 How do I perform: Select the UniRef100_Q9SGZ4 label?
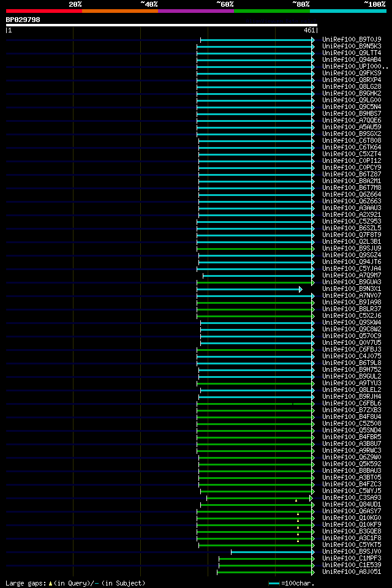click(x=352, y=255)
